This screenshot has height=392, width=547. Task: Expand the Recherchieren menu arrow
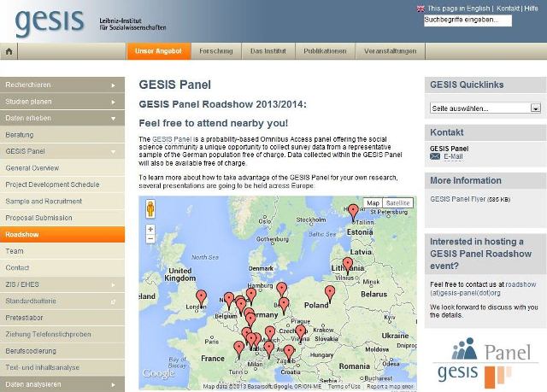[113, 85]
